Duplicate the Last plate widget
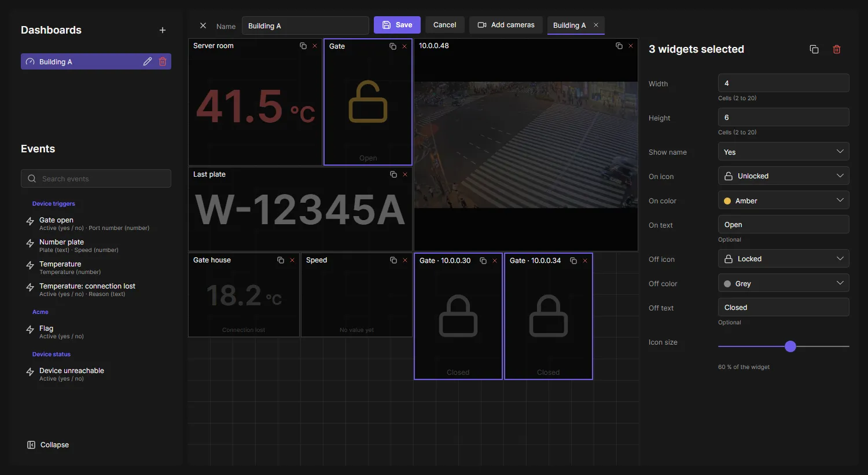Image resolution: width=868 pixels, height=475 pixels. (393, 174)
